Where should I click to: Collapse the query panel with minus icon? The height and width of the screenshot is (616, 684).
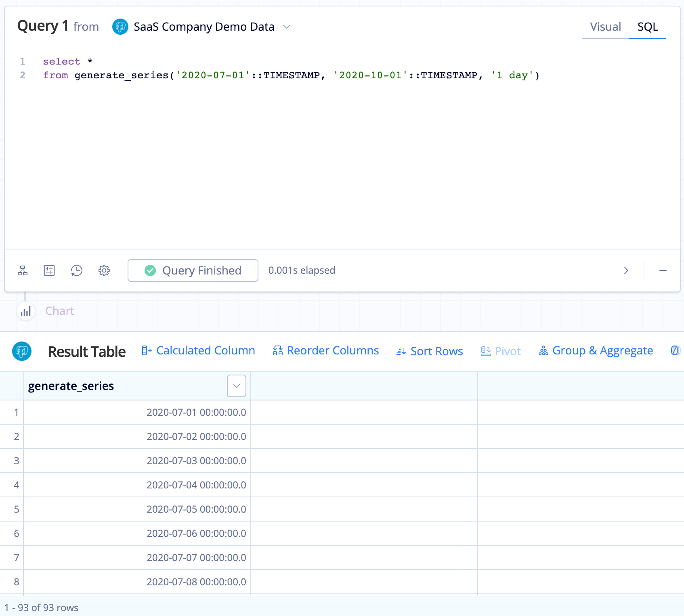click(663, 270)
